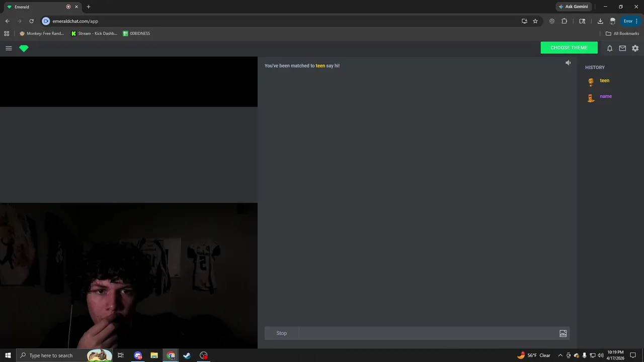This screenshot has height=362, width=644.
Task: Reload the Emerald page
Action: pyautogui.click(x=31, y=21)
